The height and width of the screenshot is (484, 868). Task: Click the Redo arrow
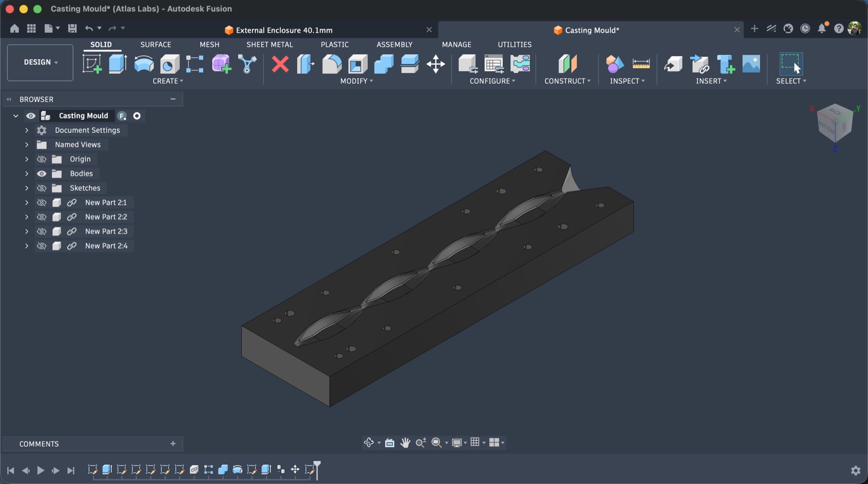[113, 29]
